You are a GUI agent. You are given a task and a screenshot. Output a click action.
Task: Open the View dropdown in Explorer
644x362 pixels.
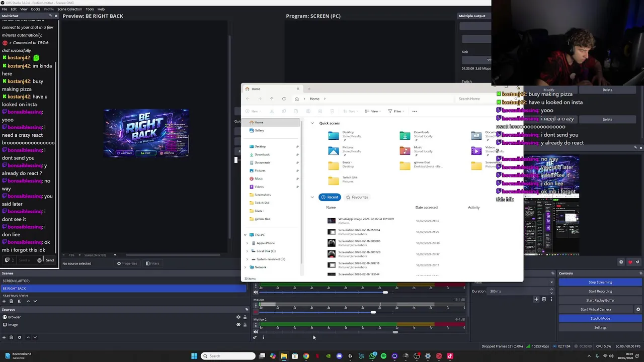(372, 111)
